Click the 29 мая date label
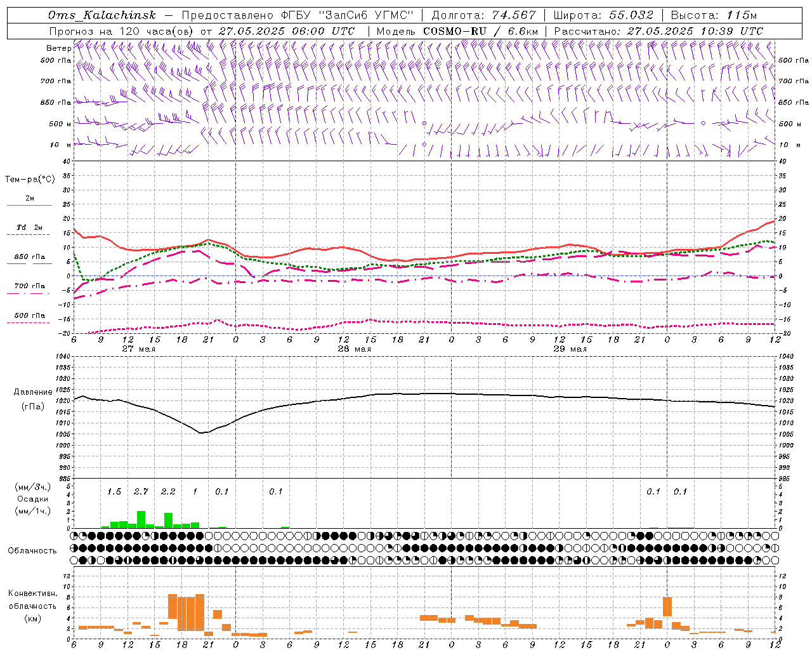Viewport: 812px width, 650px height. 570,349
